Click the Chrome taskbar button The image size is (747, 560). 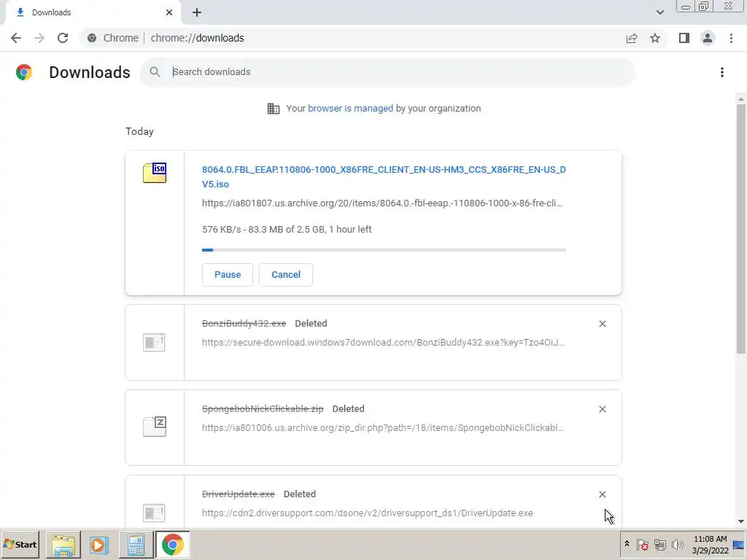tap(172, 545)
